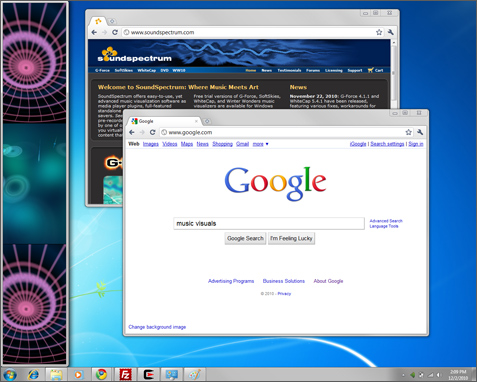Image resolution: width=477 pixels, height=382 pixels.
Task: Reload the Google page
Action: coord(152,132)
